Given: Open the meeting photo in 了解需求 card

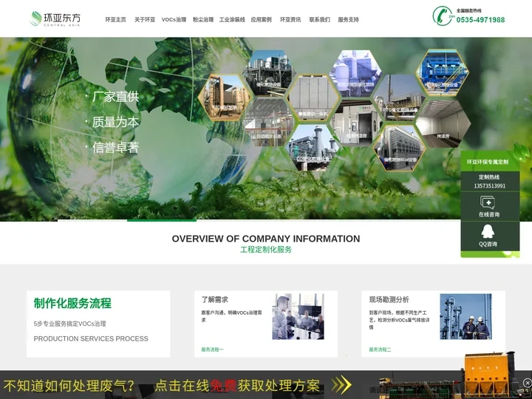Looking at the screenshot, I should coord(298,316).
